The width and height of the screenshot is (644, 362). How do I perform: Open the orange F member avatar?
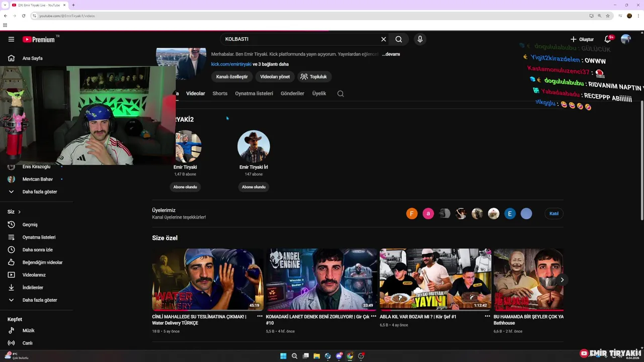412,214
